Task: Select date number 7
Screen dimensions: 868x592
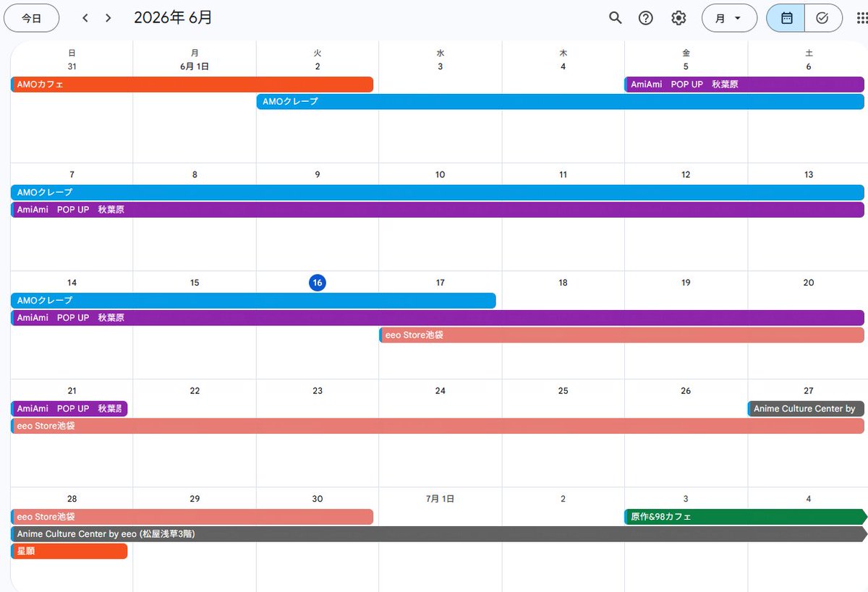Action: (72, 175)
